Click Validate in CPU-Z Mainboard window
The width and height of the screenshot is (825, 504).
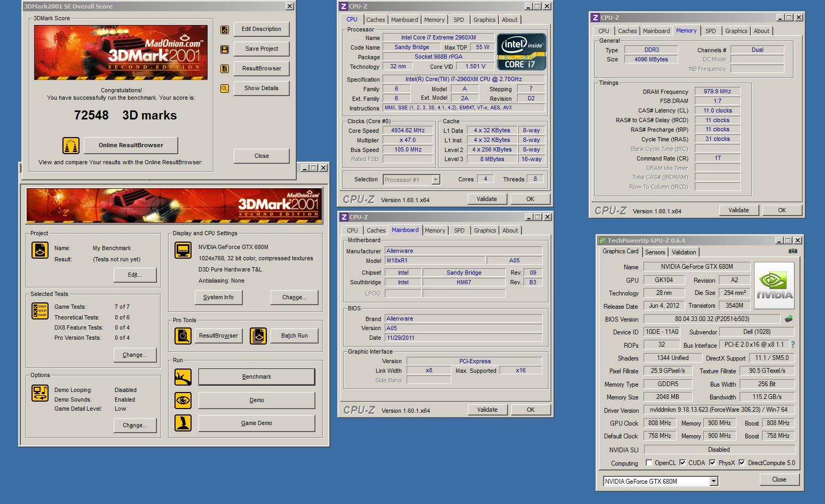[487, 410]
